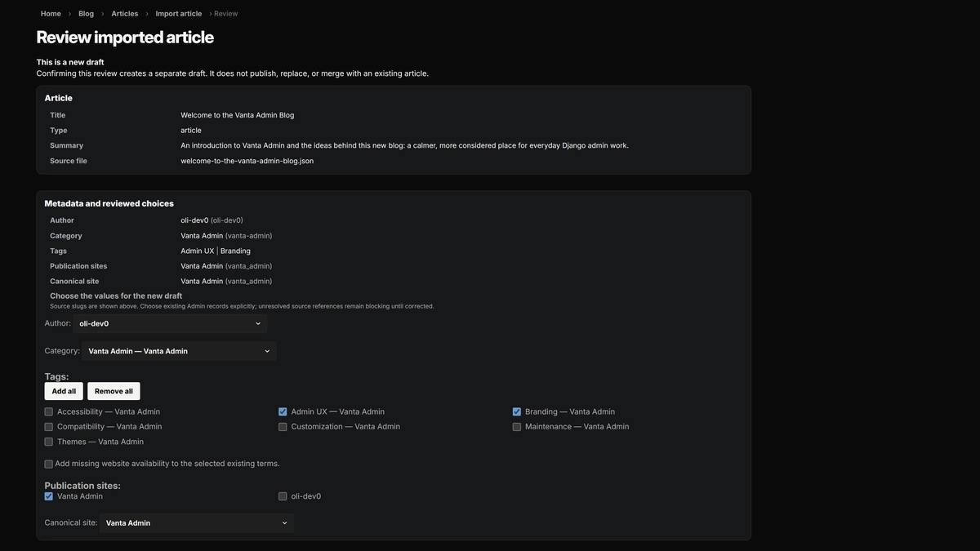The image size is (980, 551).
Task: Uncheck the Branding — Vanta Admin tag
Action: click(x=517, y=412)
